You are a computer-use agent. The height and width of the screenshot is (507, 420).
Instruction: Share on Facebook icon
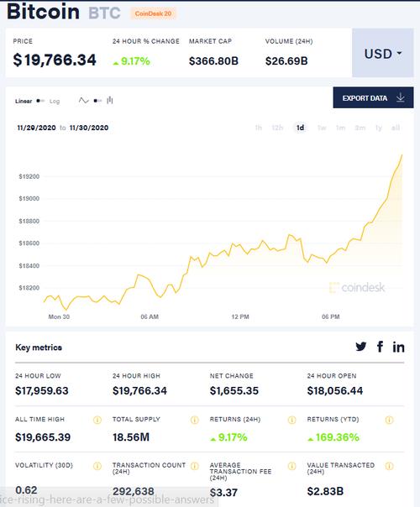[x=381, y=347]
